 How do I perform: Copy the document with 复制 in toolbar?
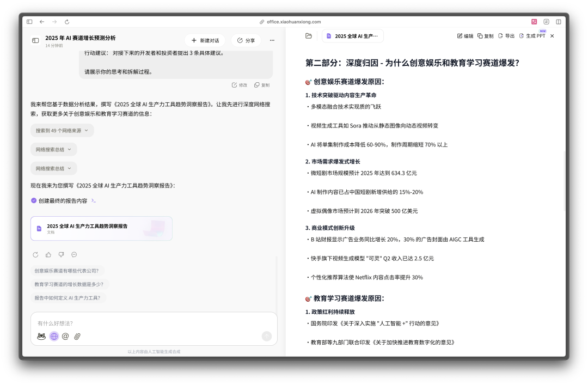click(485, 36)
